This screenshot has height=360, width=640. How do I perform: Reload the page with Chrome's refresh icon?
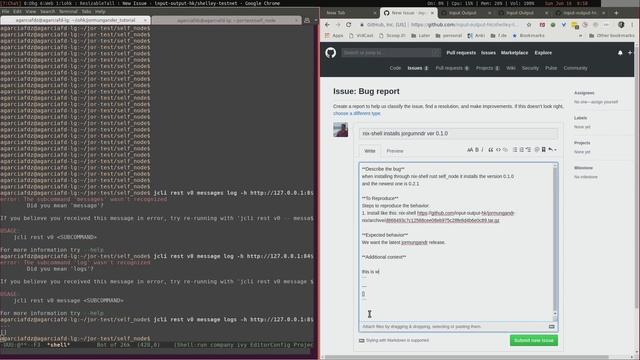349,24
